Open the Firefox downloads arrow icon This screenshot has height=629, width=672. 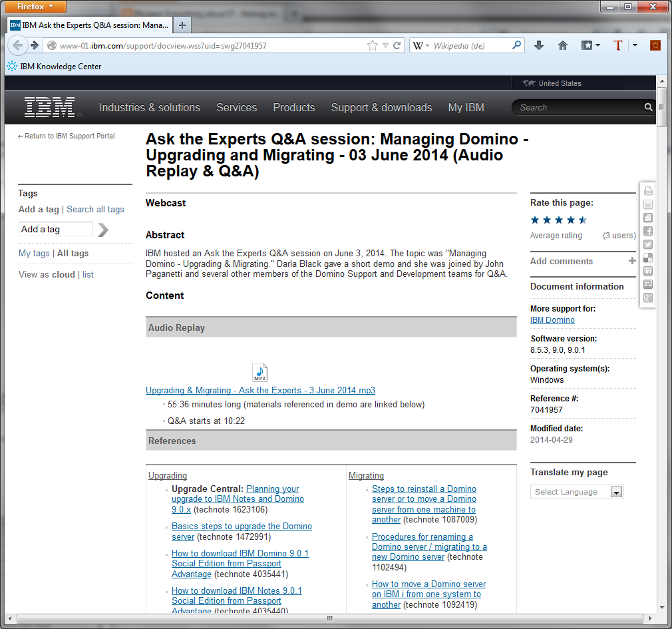tap(539, 45)
